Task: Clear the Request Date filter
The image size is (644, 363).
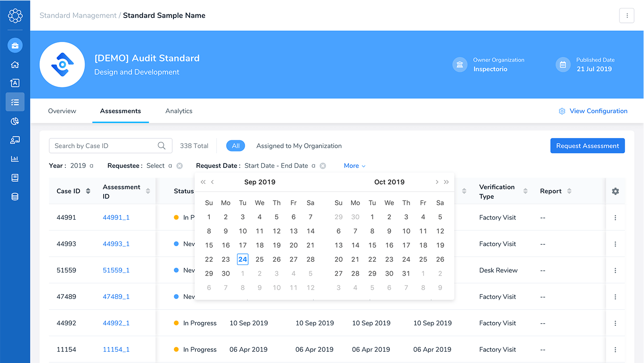Action: 323,166
